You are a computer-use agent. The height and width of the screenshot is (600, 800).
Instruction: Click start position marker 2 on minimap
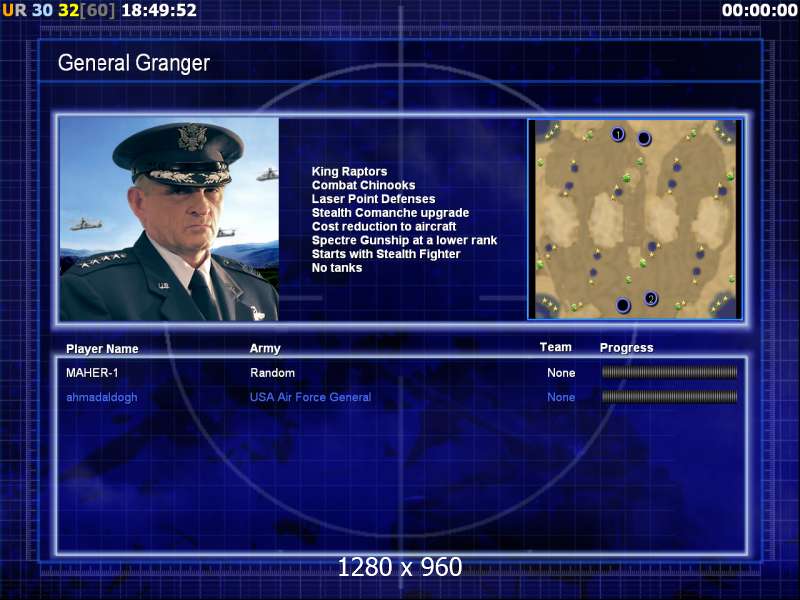[651, 298]
